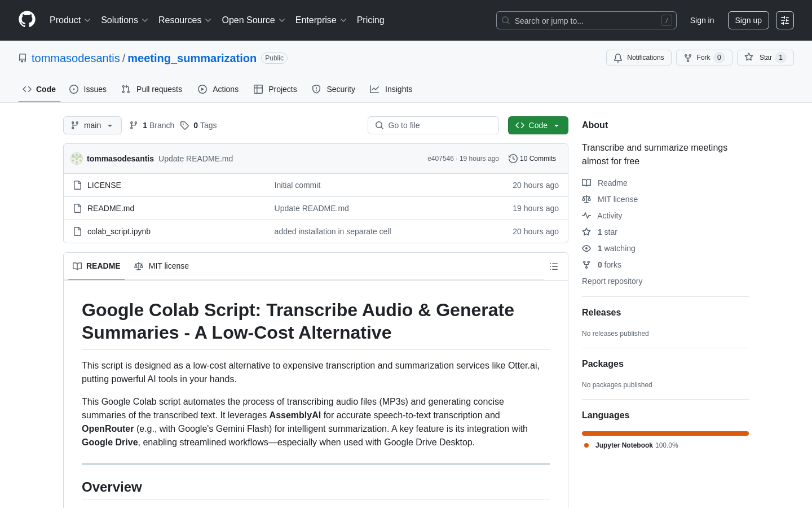Click the Packages heading link
The image size is (812, 508).
602,364
